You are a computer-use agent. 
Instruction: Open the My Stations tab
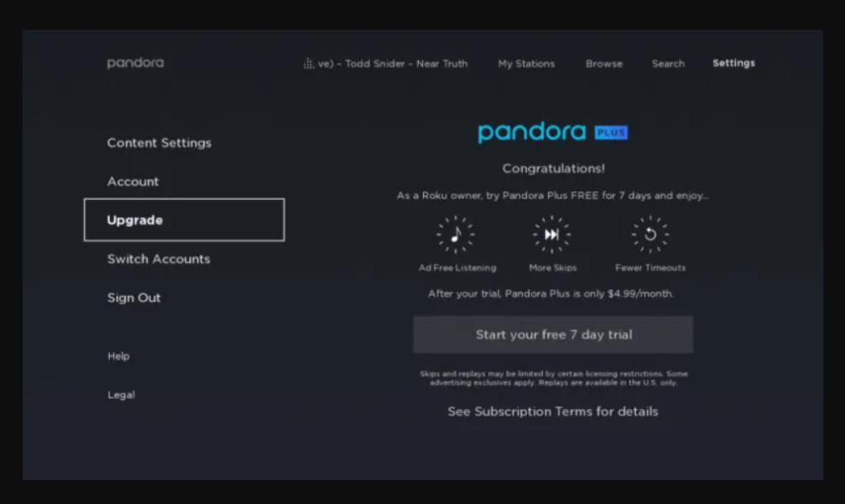click(526, 64)
